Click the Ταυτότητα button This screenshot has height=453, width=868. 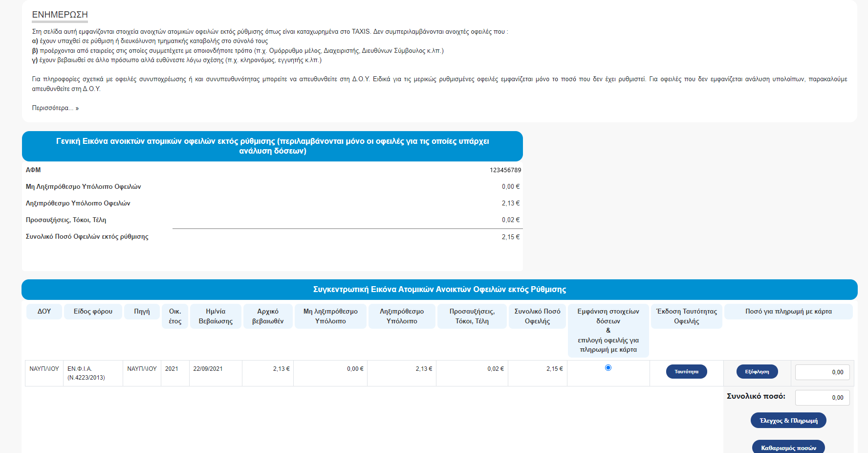pyautogui.click(x=686, y=372)
